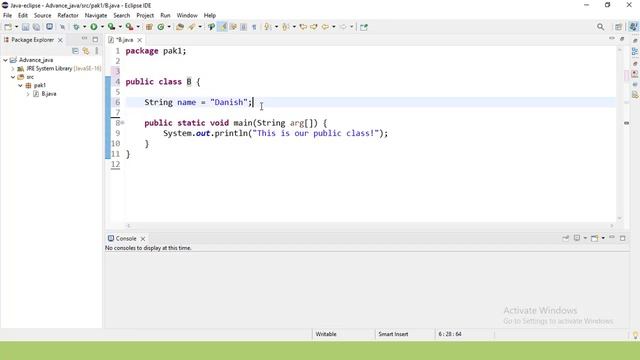Select the *B.java editor tab
This screenshot has width=640, height=360.
(124, 40)
